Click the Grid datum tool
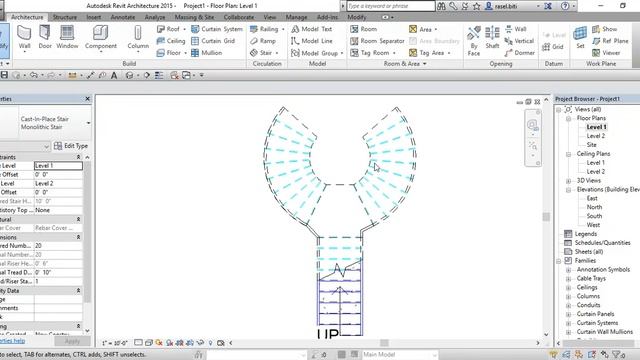Screen dimensions: 640x360 [x=553, y=47]
